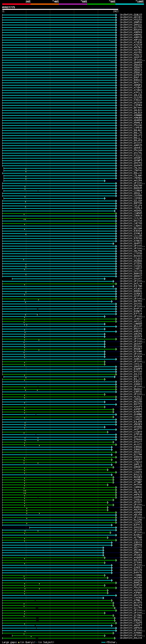
Task: Select UniRef100_B9GFJ3 label
Action: [x=131, y=77]
